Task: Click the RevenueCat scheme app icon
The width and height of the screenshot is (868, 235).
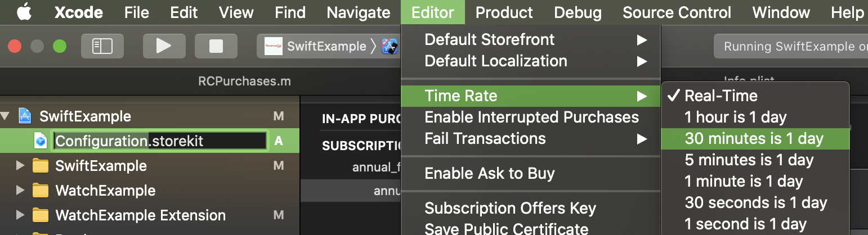Action: point(274,46)
